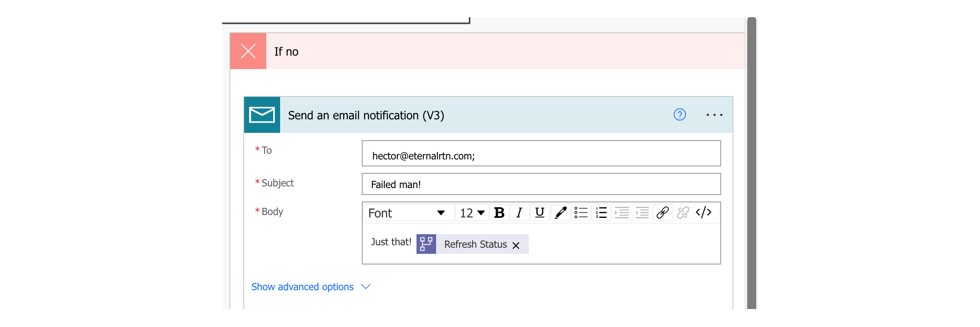Click the envelope icon on the email action
The image size is (980, 327).
coord(262,115)
